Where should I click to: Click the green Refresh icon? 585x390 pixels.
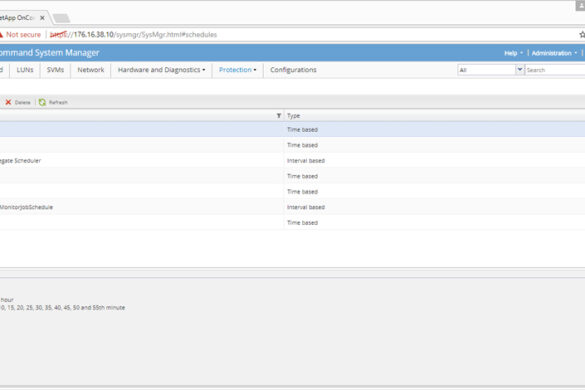coord(42,102)
